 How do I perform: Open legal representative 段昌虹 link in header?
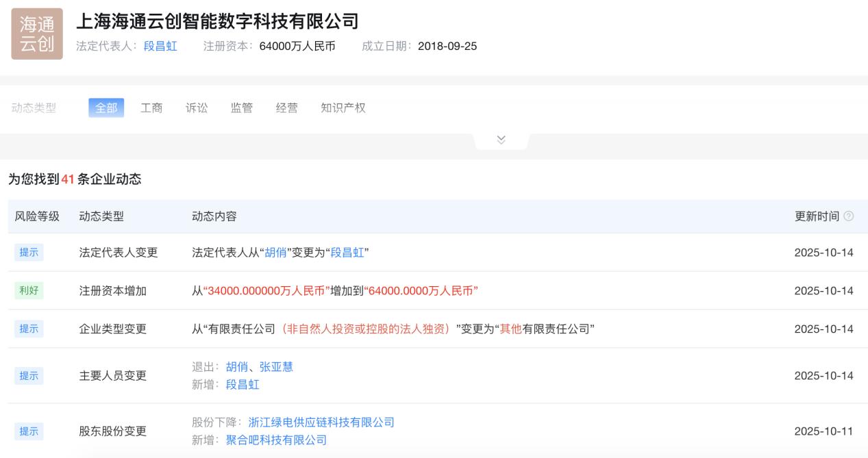point(160,47)
